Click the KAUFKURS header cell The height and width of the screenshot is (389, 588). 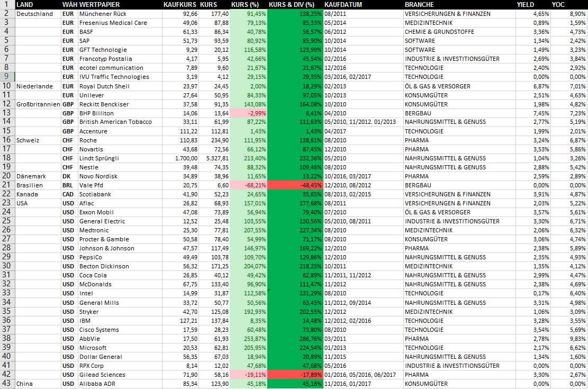click(180, 5)
